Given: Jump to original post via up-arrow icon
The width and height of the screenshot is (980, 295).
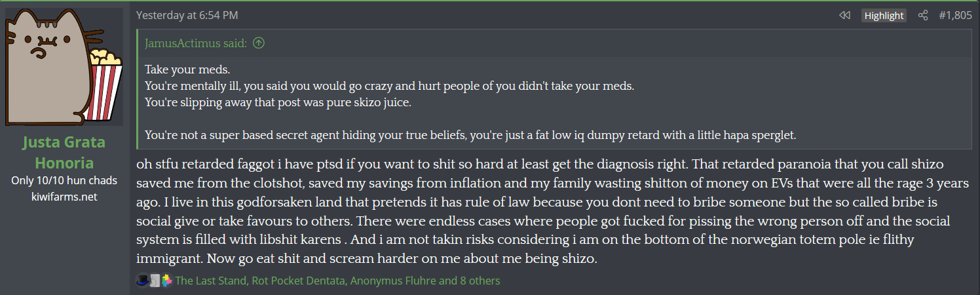Looking at the screenshot, I should (x=259, y=43).
